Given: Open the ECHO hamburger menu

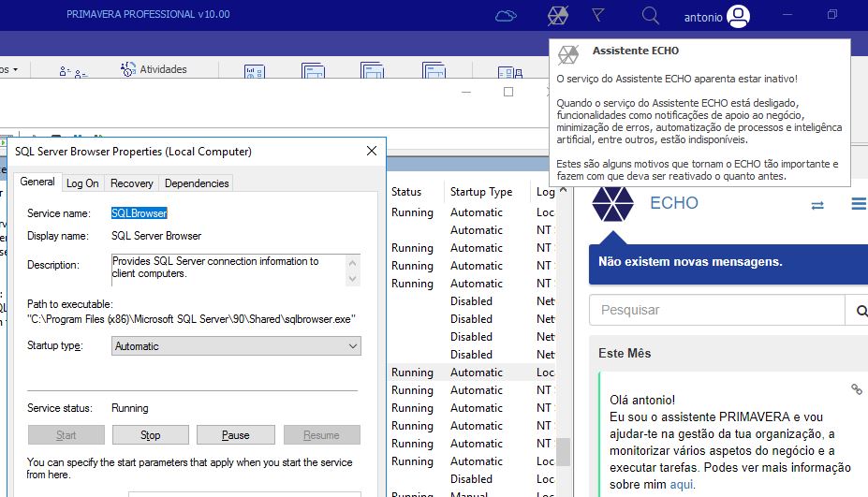Looking at the screenshot, I should coord(858,204).
